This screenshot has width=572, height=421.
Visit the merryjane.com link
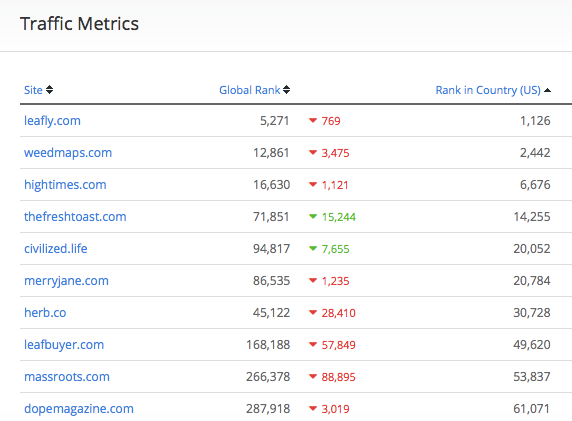pos(66,281)
